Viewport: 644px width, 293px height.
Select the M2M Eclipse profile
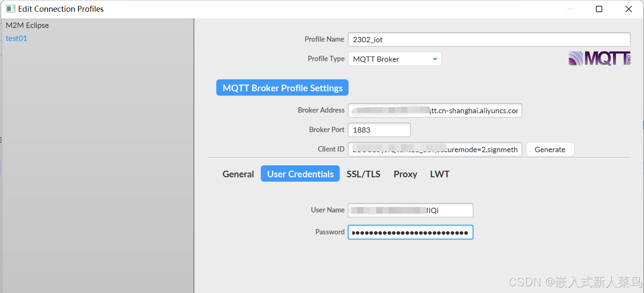27,25
